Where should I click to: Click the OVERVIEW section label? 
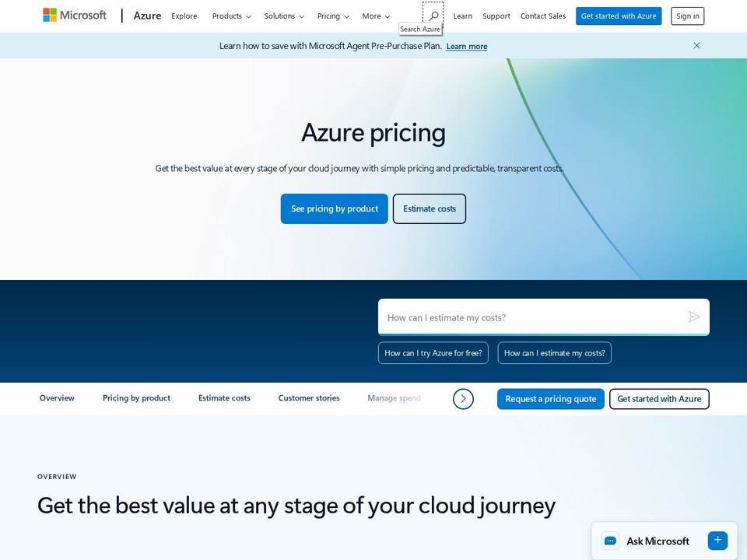point(57,477)
